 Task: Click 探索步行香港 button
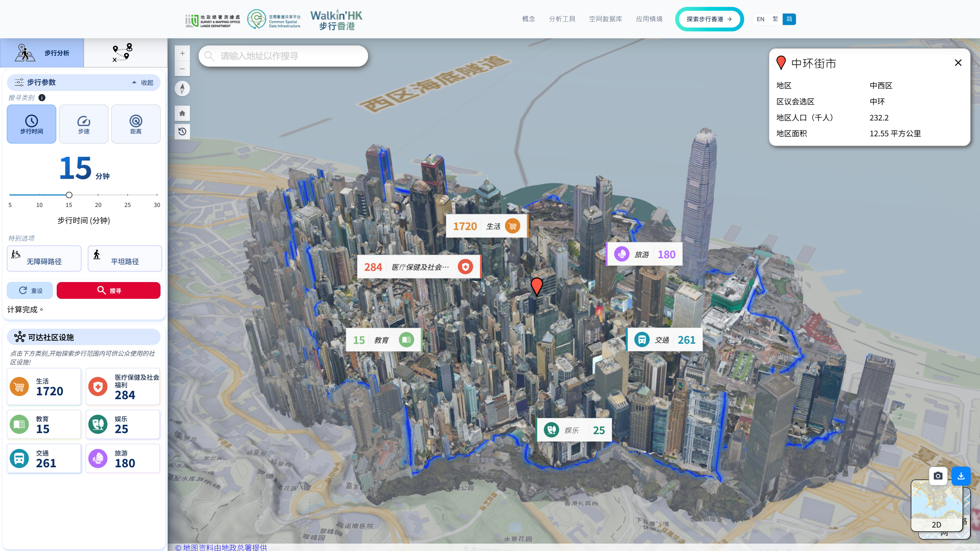[x=709, y=19]
